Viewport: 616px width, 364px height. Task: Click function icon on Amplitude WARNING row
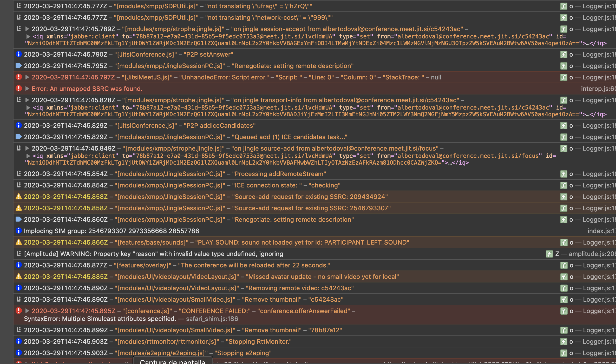549,254
